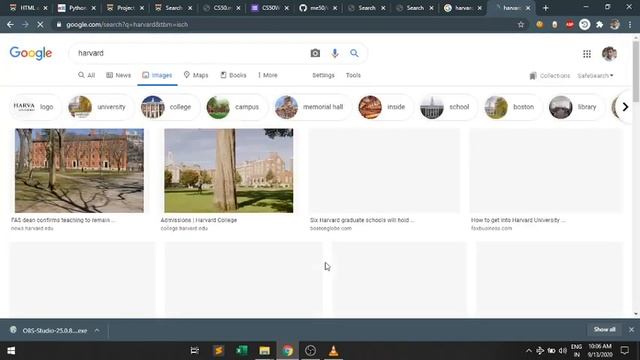Screen dimensions: 640x360
Task: Open search Tools
Action: point(353,75)
